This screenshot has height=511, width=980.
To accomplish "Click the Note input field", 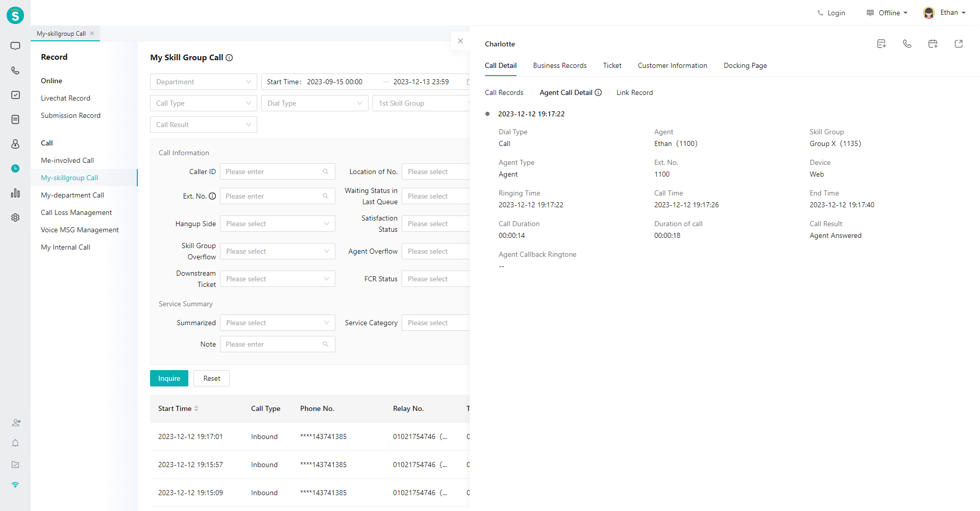I will (278, 344).
